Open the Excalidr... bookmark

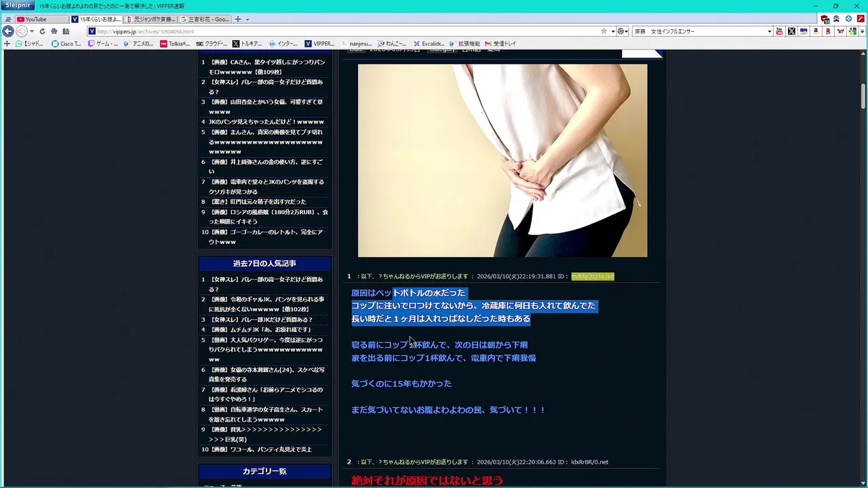pyautogui.click(x=429, y=43)
